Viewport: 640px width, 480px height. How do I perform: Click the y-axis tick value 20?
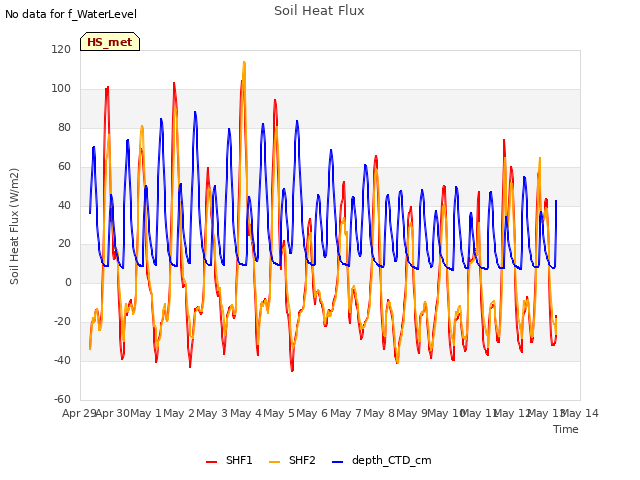(x=64, y=244)
